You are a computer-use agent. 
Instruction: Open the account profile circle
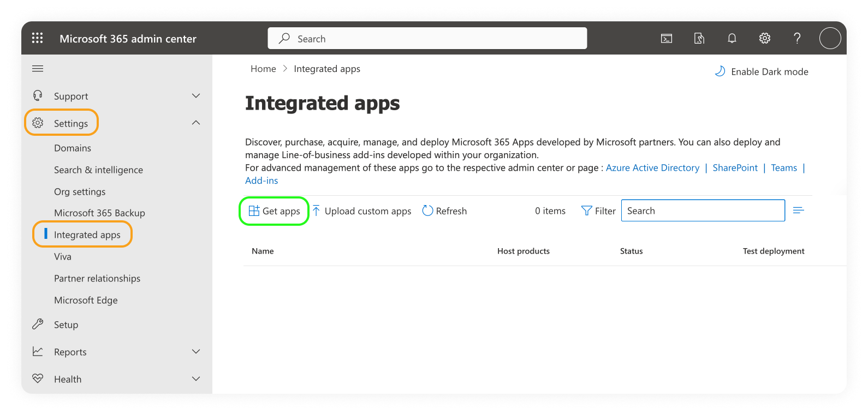(x=830, y=38)
